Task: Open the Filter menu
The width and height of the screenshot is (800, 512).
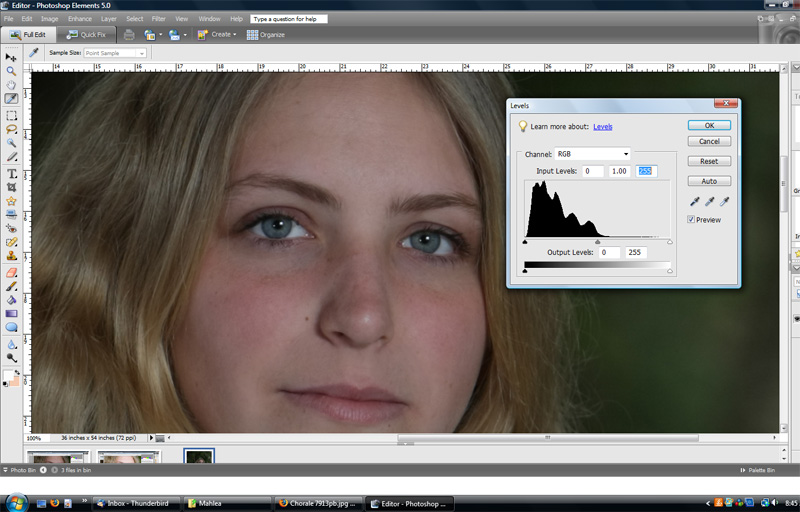Action: pyautogui.click(x=159, y=19)
